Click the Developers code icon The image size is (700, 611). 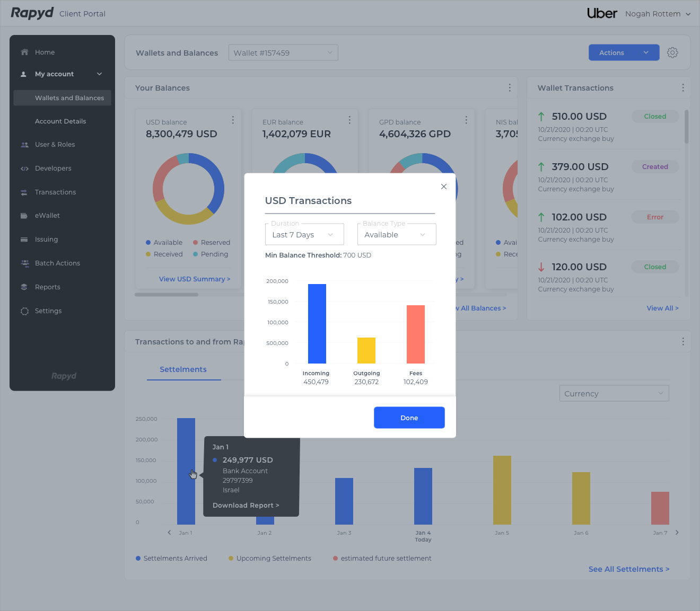click(x=24, y=169)
